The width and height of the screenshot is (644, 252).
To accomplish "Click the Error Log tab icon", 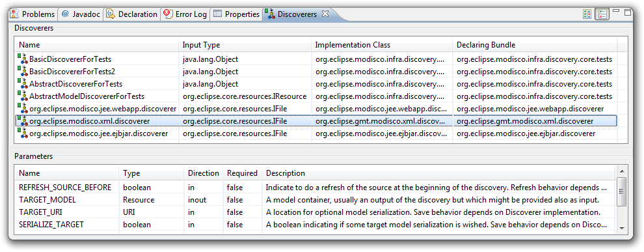I will click(168, 14).
